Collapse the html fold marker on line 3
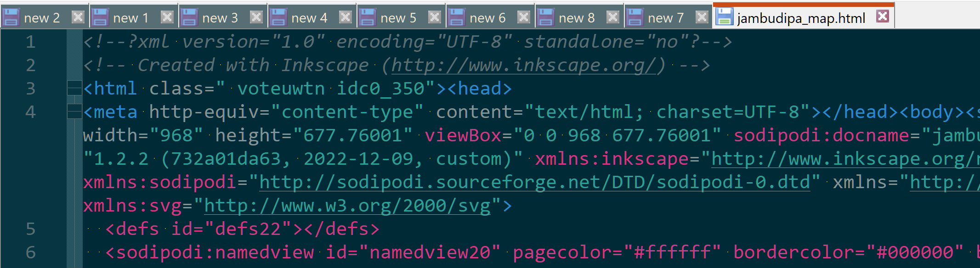 coord(74,88)
